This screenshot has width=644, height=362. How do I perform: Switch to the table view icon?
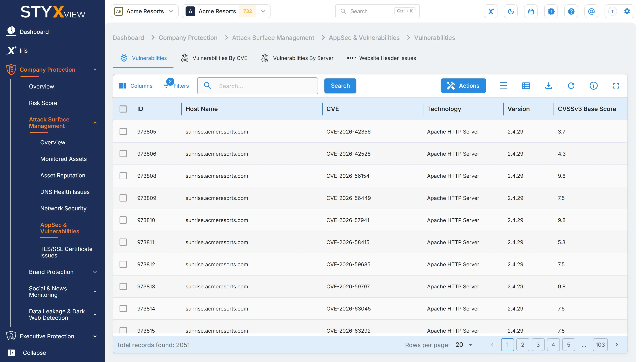tap(526, 86)
